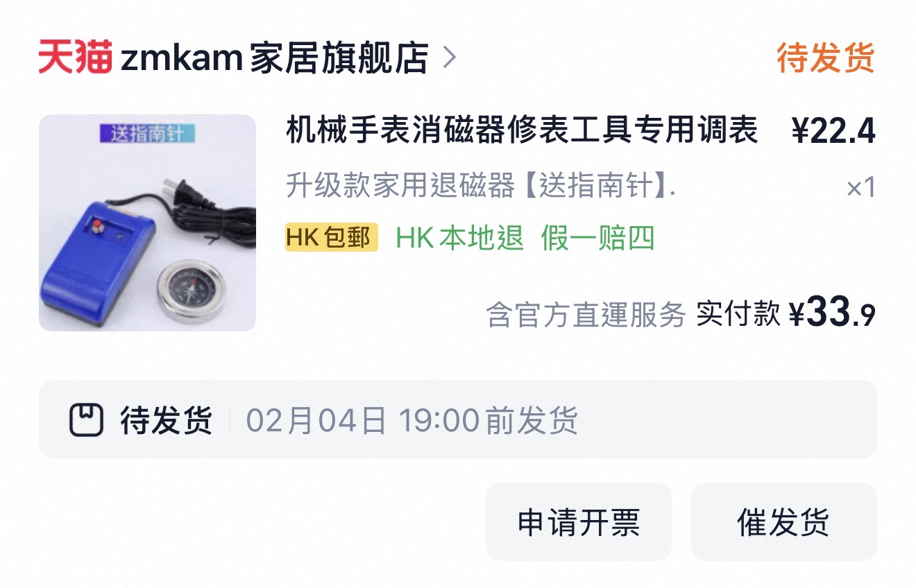Open the zmkam 家居旗舰店 store page
Image resolution: width=916 pixels, height=588 pixels.
(275, 58)
